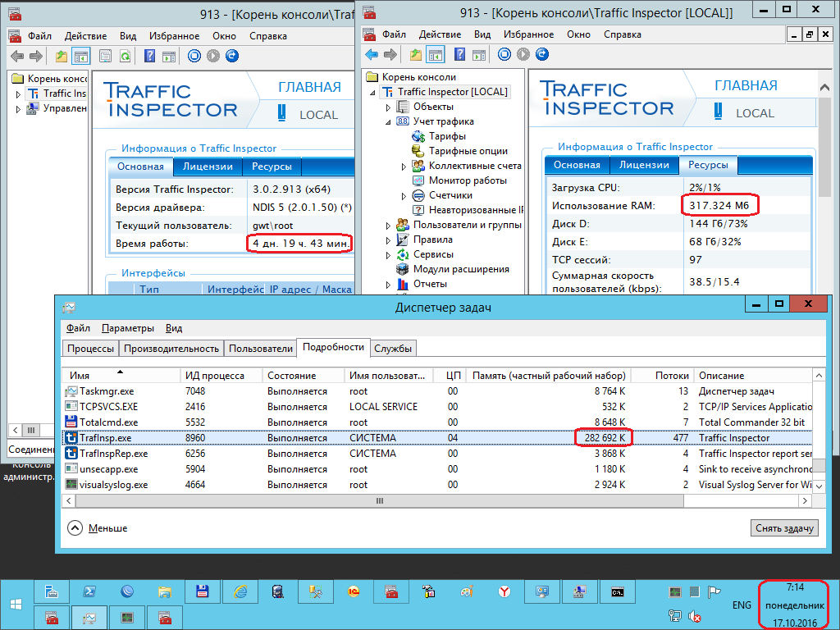This screenshot has height=630, width=840.
Task: Collapse the Учет трафика tree node
Action: click(388, 122)
